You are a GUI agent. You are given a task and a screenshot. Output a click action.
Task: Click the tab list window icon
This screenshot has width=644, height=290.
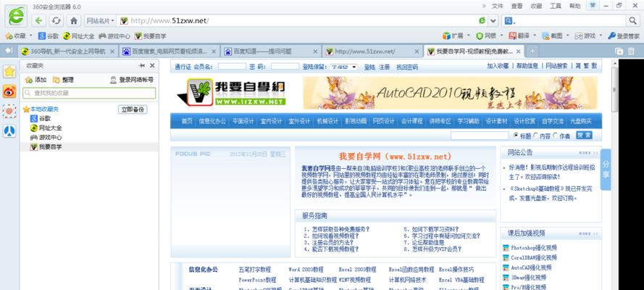pos(619,51)
